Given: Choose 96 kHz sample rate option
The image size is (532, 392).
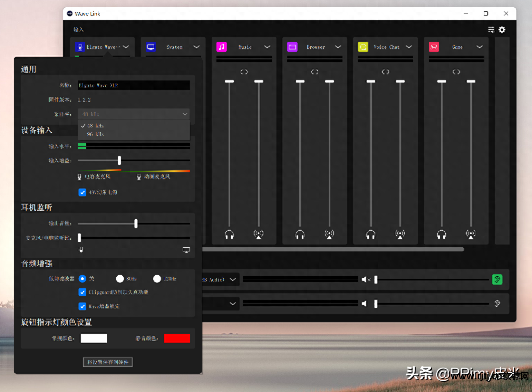Looking at the screenshot, I should click(x=134, y=134).
